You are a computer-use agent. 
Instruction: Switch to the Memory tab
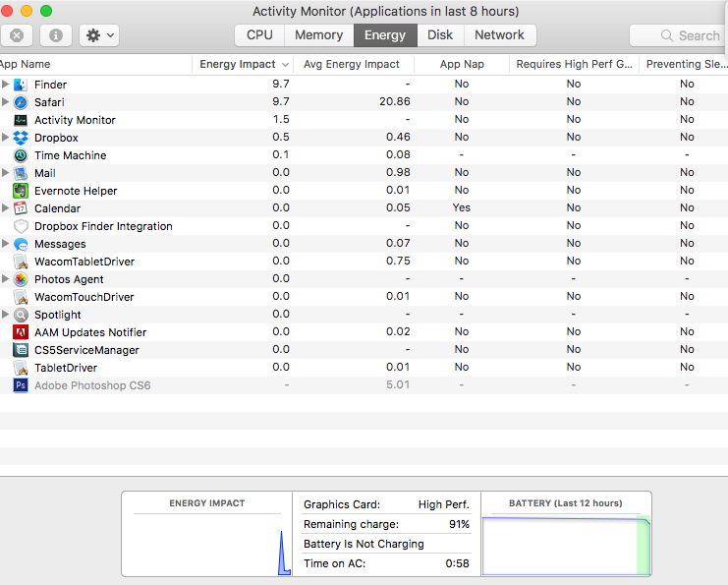coord(319,35)
